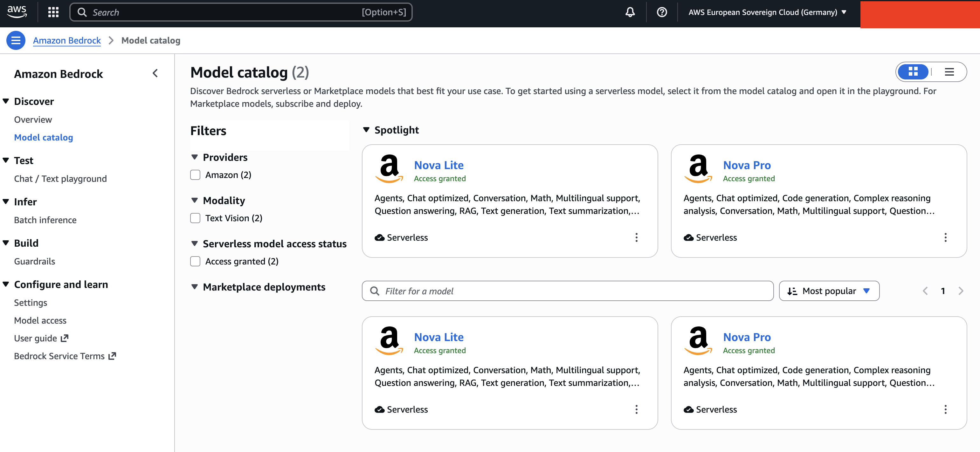
Task: Collapse the Spotlight section
Action: point(366,130)
